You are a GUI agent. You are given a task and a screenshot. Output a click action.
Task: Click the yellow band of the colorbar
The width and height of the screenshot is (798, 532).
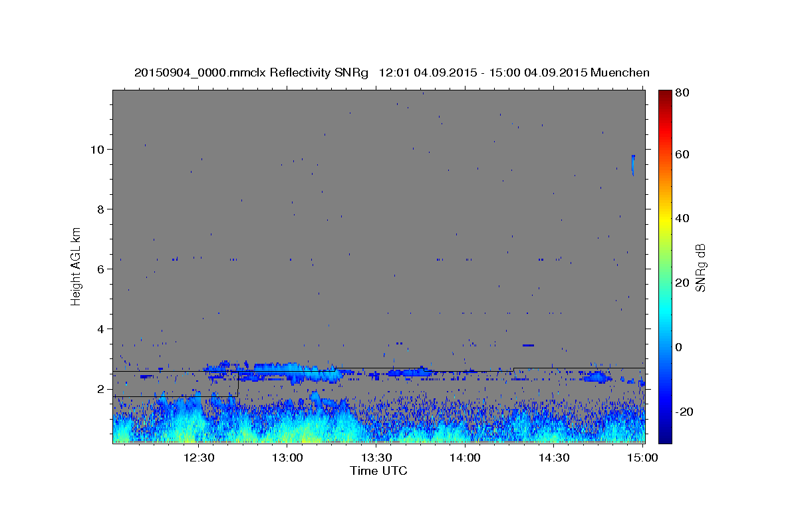(664, 221)
